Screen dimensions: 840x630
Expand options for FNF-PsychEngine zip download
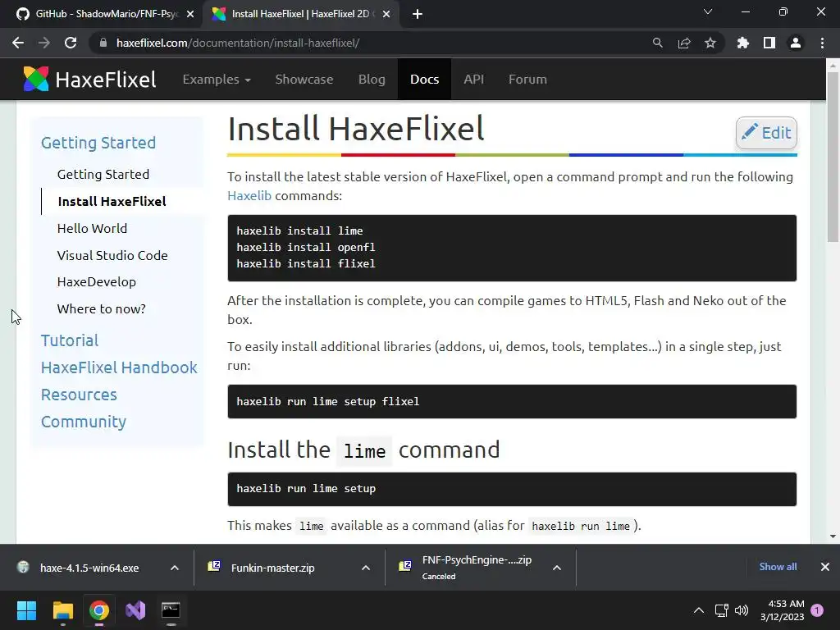pos(557,568)
